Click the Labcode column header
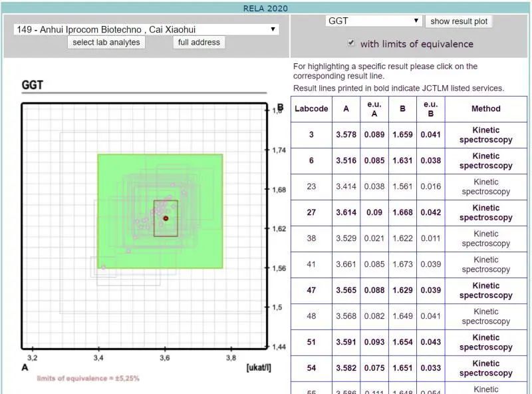The image size is (532, 394). click(x=311, y=109)
